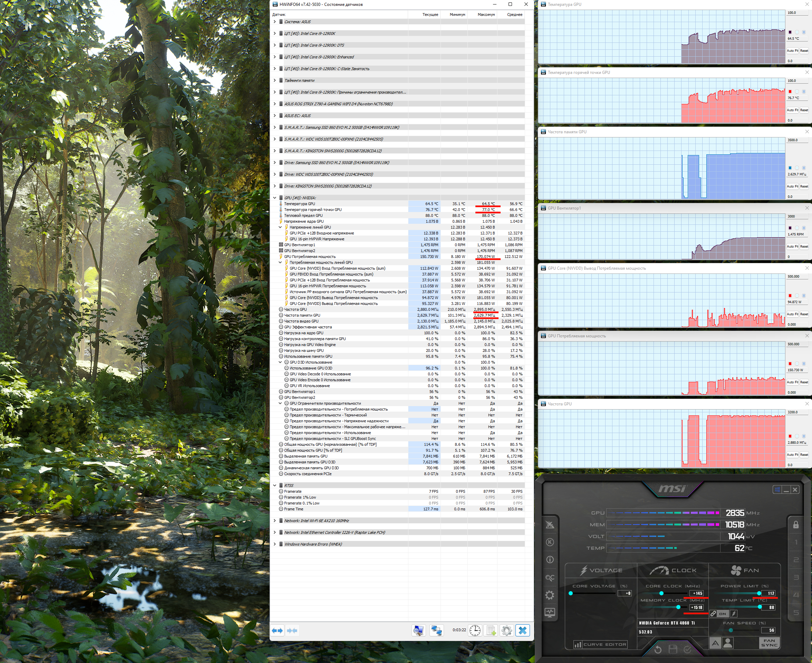Expand the ЦП [#0]: Intel Core i9-12900K group
Screen dimensions: 812x663
(274, 33)
